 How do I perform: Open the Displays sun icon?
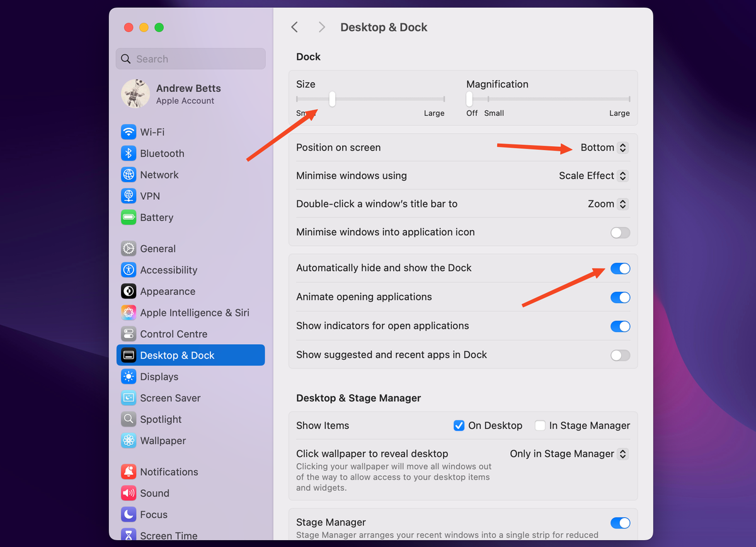pyautogui.click(x=129, y=377)
